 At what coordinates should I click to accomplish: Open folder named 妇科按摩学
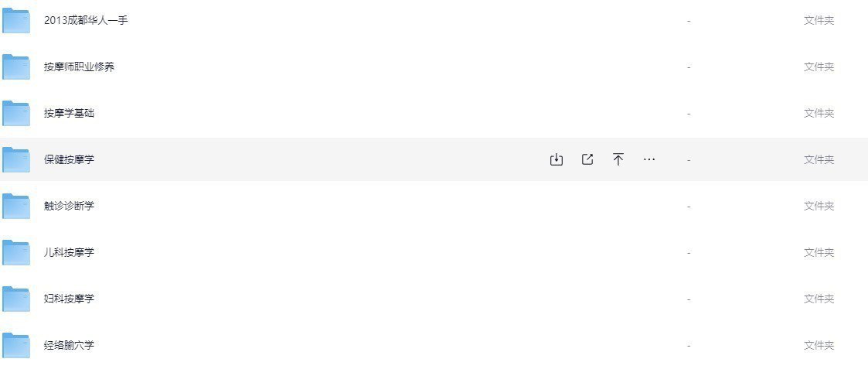pyautogui.click(x=70, y=299)
